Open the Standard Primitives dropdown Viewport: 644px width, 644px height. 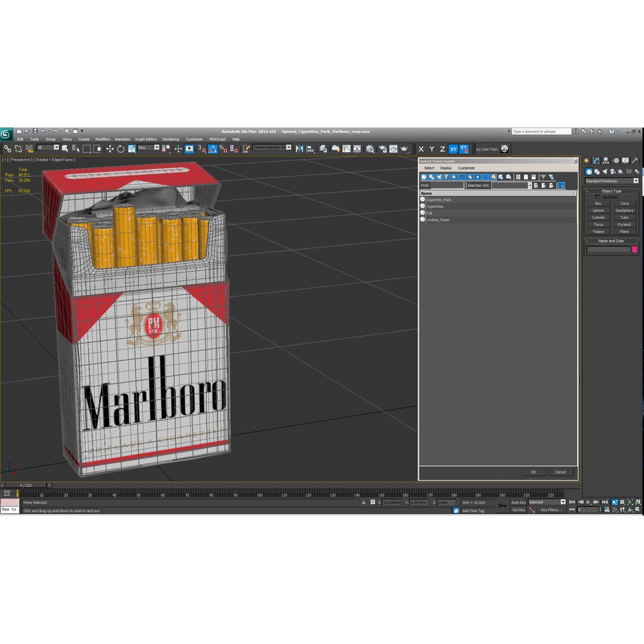pos(612,181)
